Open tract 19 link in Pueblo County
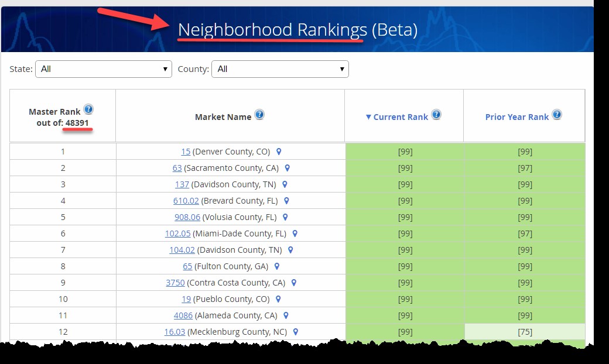The height and width of the screenshot is (364, 609). [186, 299]
